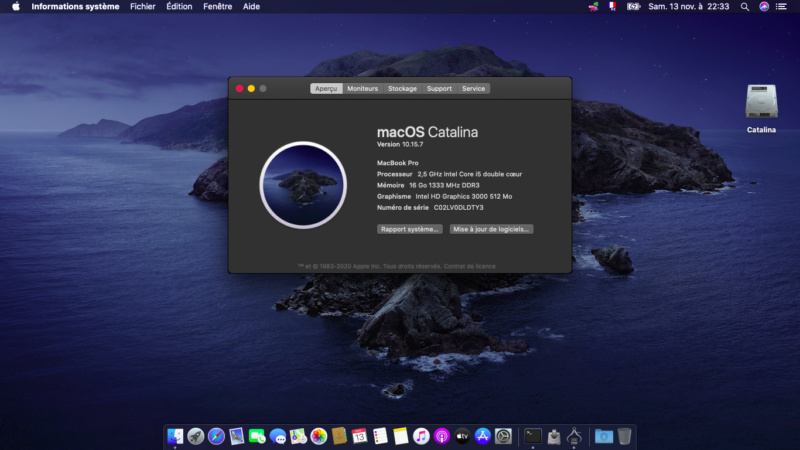Open the Finder from the dock

(x=175, y=436)
